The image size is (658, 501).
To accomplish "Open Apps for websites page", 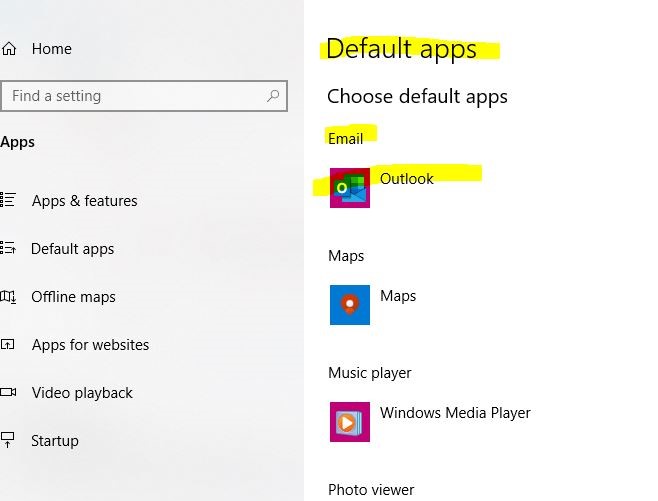I will (x=90, y=345).
